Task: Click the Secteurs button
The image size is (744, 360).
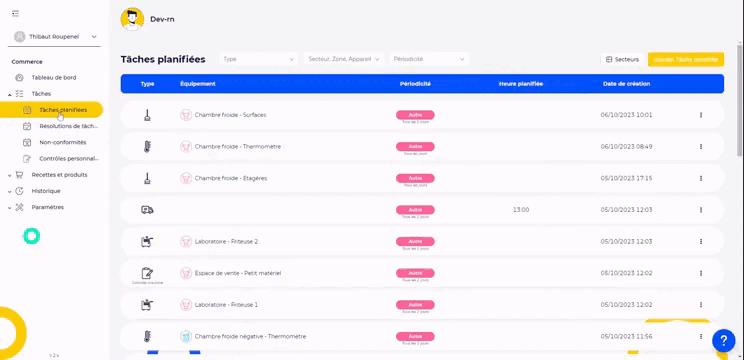Action: click(622, 59)
